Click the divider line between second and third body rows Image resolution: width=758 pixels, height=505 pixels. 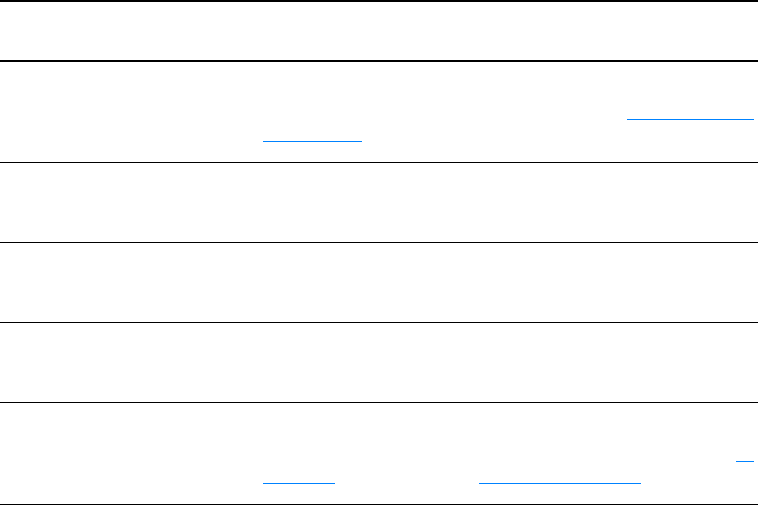coord(379,242)
